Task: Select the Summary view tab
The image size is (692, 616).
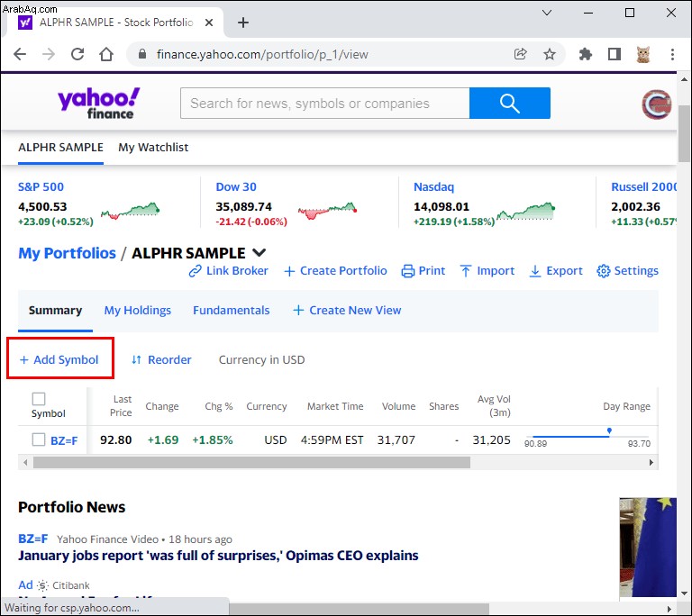Action: 55,311
